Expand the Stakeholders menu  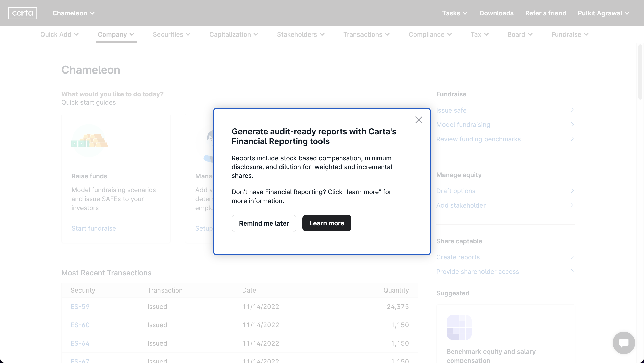[x=301, y=34]
